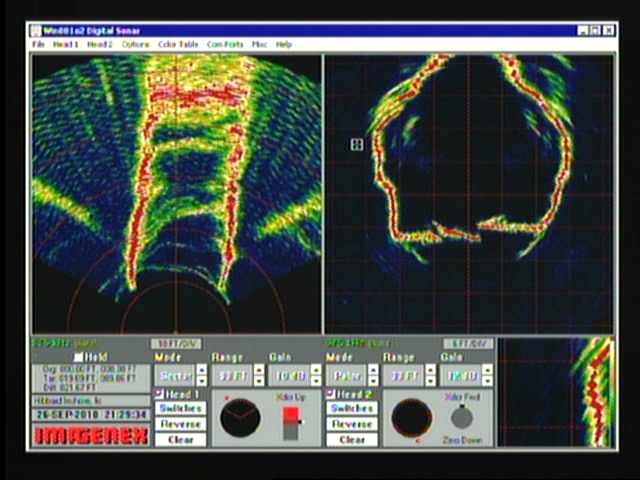Screen dimensions: 640x480
Task: Open the Head 2 menu
Action: tap(100, 44)
